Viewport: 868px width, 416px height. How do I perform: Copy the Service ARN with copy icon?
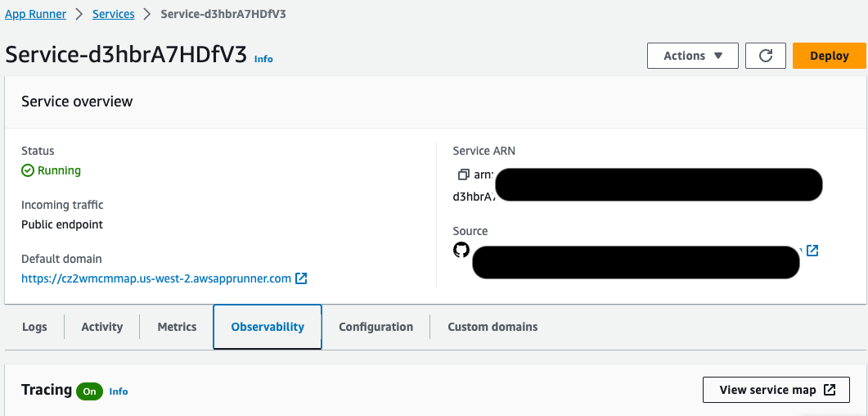pyautogui.click(x=463, y=175)
